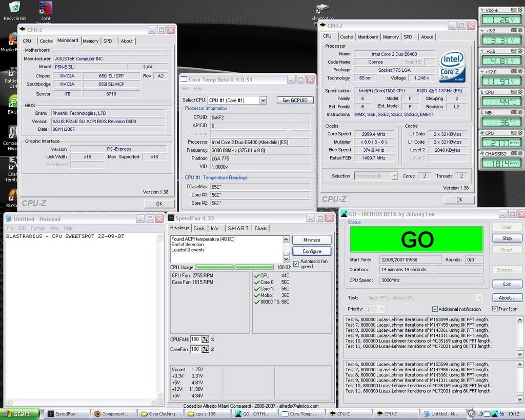
Task: Click OK in the Mainboard CPU-Z window
Action: (x=159, y=204)
